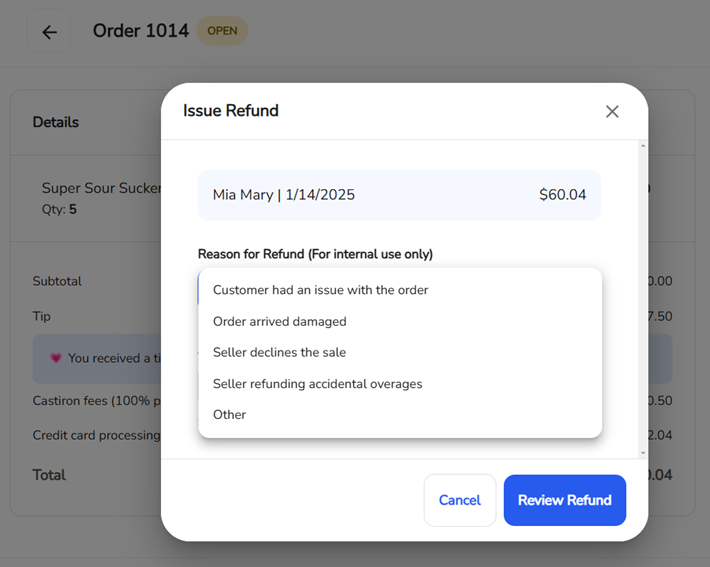Click the 'Mia Mary | 1/14/2025' text
Viewport: 710px width, 567px height.
point(283,195)
